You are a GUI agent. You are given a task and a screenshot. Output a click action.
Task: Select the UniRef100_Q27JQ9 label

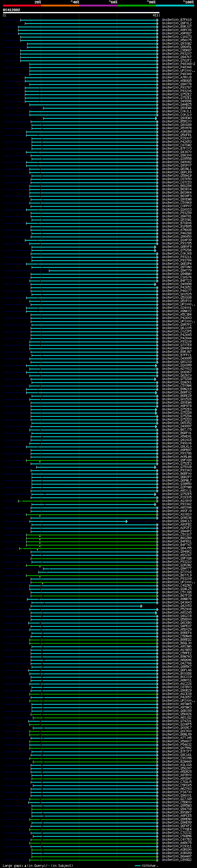[176, 799]
